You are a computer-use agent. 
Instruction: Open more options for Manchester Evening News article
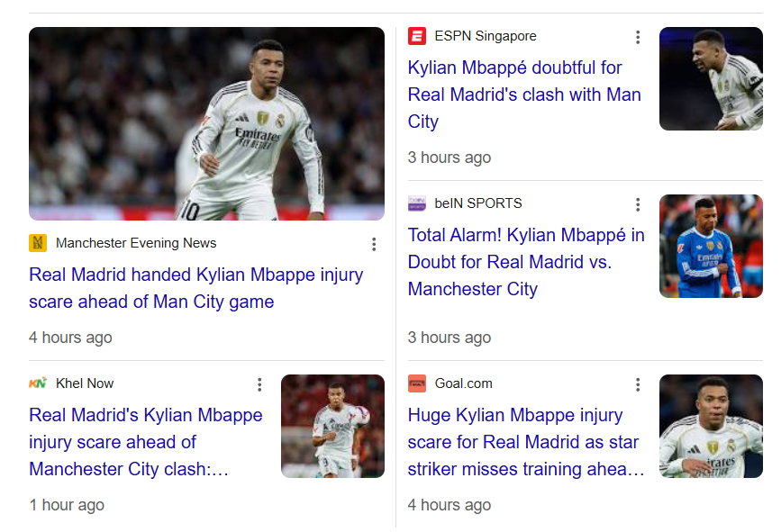coord(374,244)
